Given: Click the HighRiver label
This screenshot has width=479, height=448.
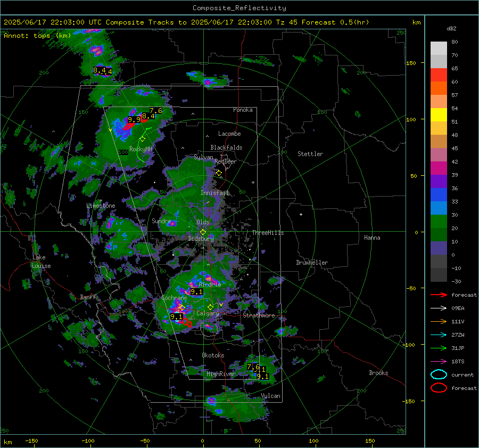Looking at the screenshot, I should [x=221, y=374].
